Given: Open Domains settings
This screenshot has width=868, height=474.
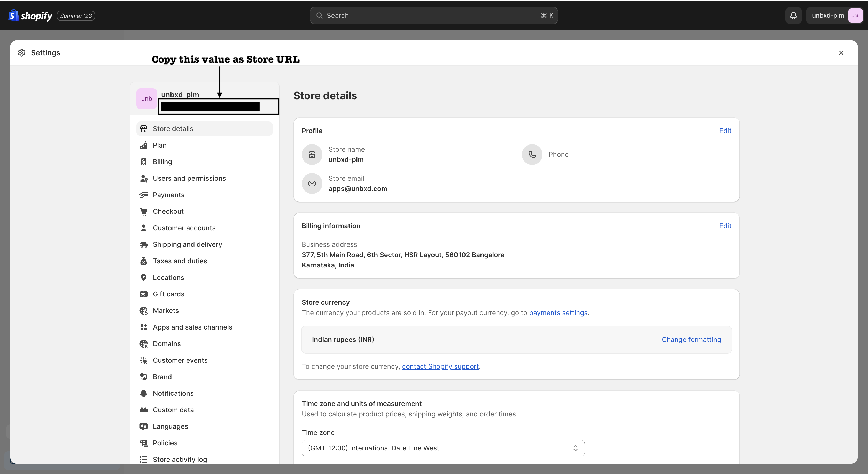Looking at the screenshot, I should [205, 343].
